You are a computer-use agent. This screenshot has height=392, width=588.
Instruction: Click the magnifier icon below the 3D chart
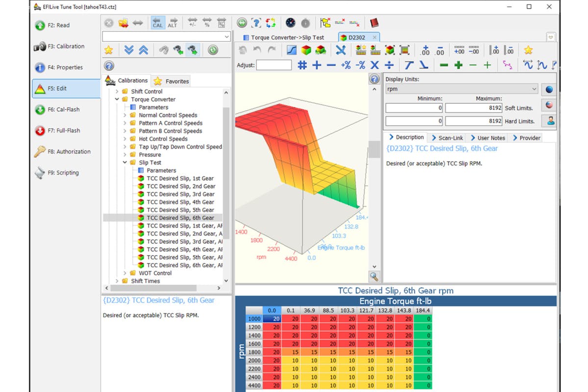(374, 277)
